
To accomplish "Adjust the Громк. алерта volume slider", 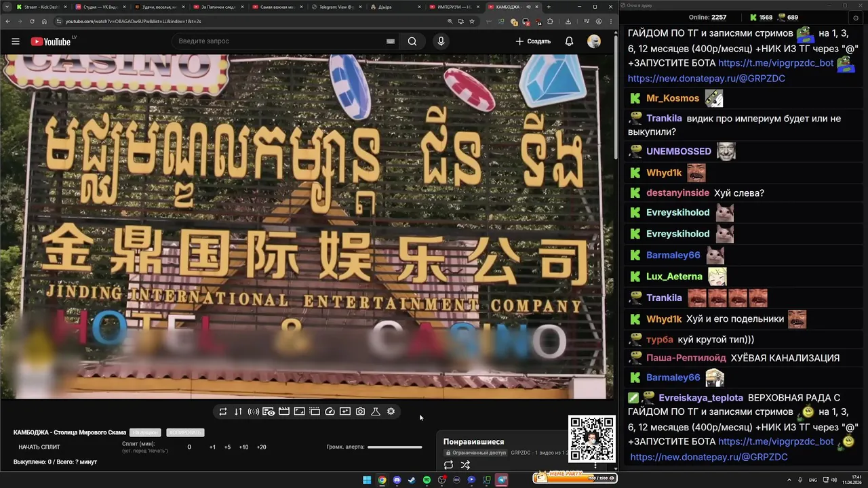I will point(395,447).
